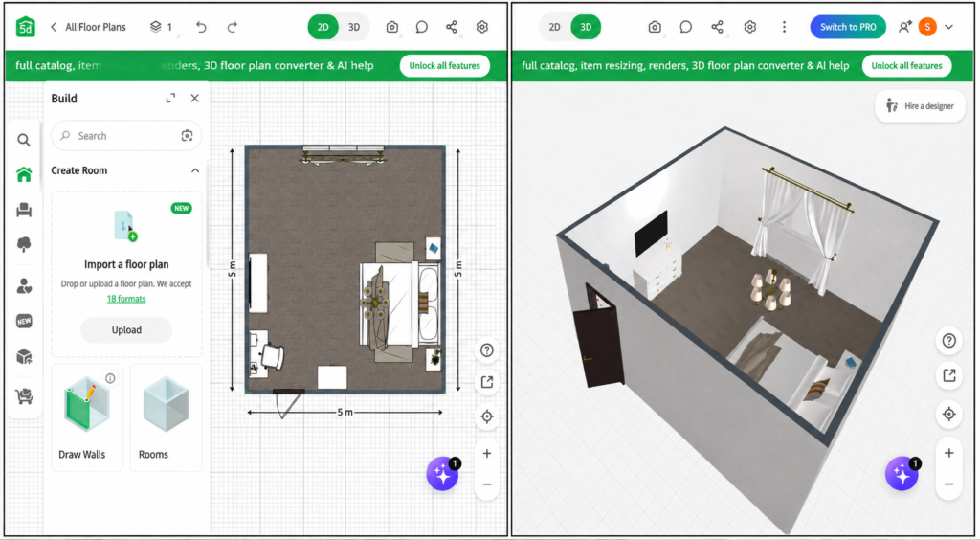Click Unlock all features in right window banner
The image size is (980, 540).
[x=907, y=66]
